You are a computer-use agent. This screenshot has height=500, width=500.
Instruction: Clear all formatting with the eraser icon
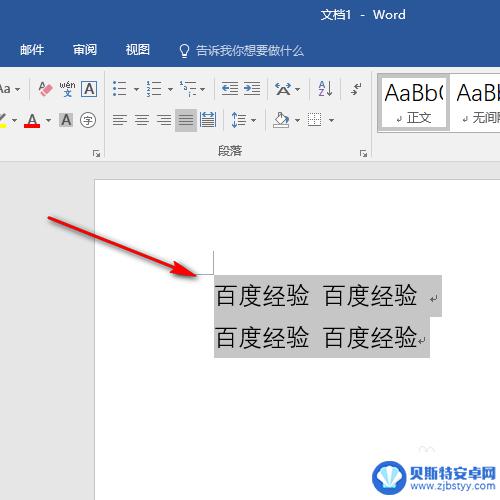point(45,89)
